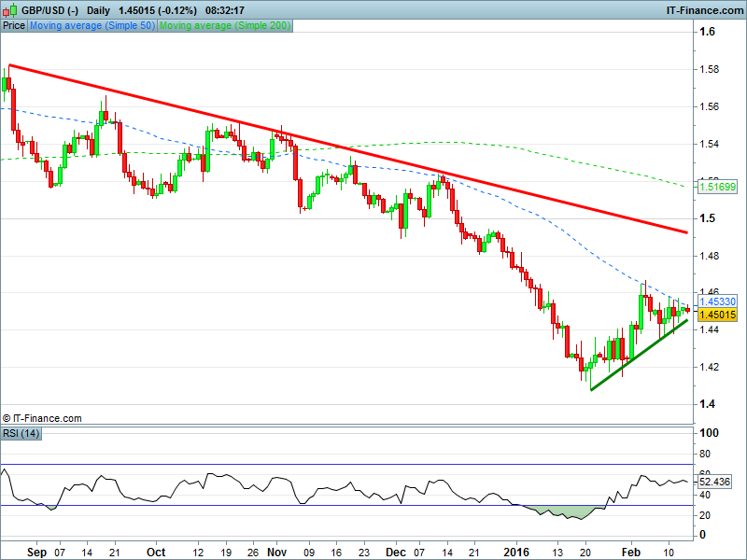Click the RSI value tag 52.436

[x=717, y=483]
